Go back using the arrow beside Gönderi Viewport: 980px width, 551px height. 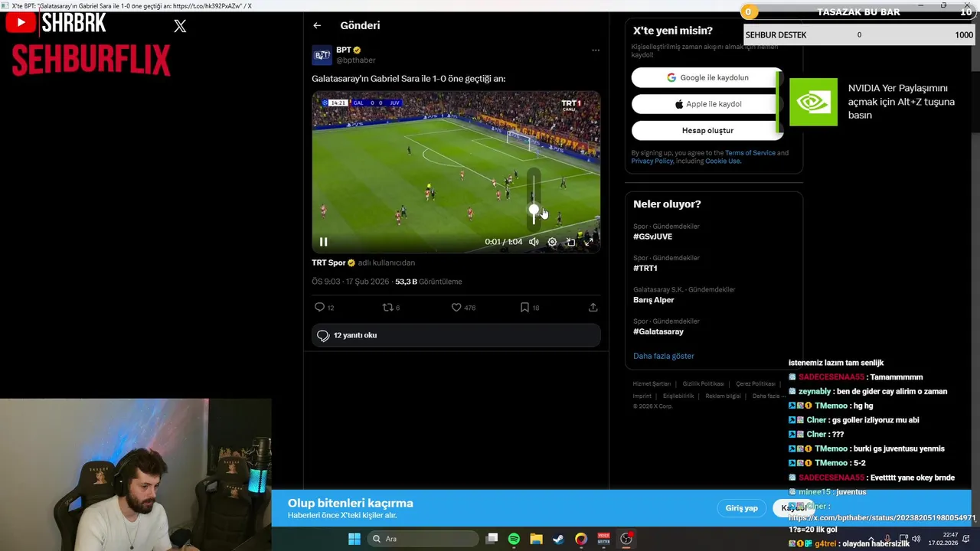[x=317, y=25]
